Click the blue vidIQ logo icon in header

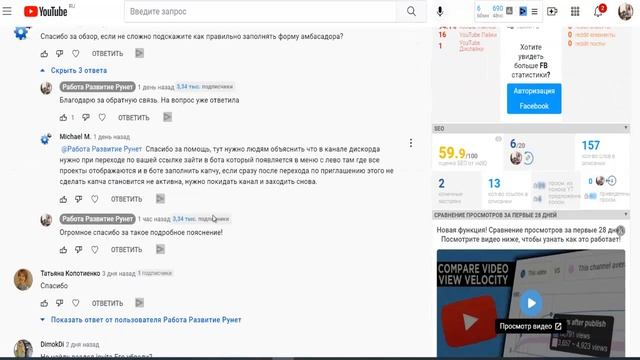tap(522, 11)
